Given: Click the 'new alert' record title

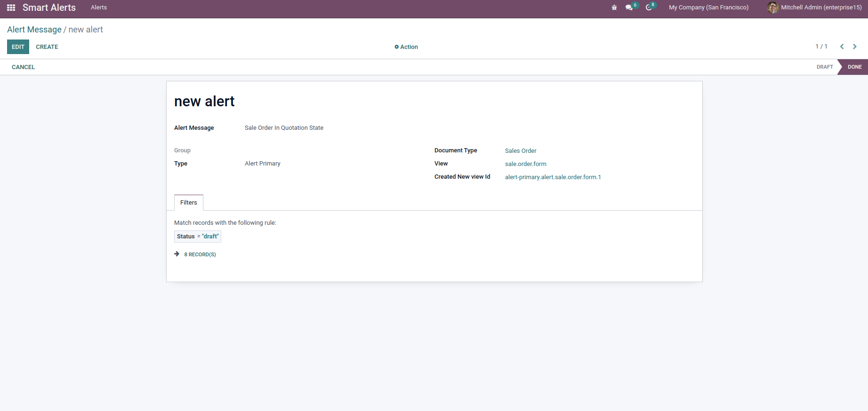Looking at the screenshot, I should coord(204,102).
